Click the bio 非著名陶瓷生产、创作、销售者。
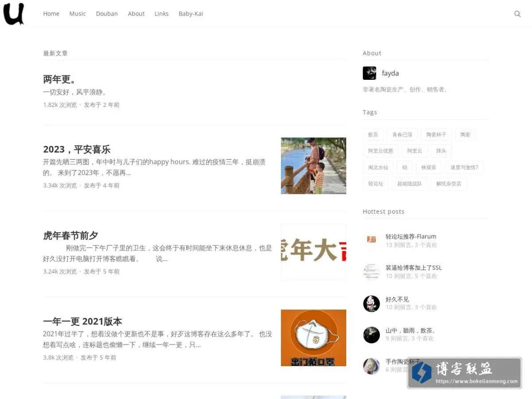 point(406,89)
